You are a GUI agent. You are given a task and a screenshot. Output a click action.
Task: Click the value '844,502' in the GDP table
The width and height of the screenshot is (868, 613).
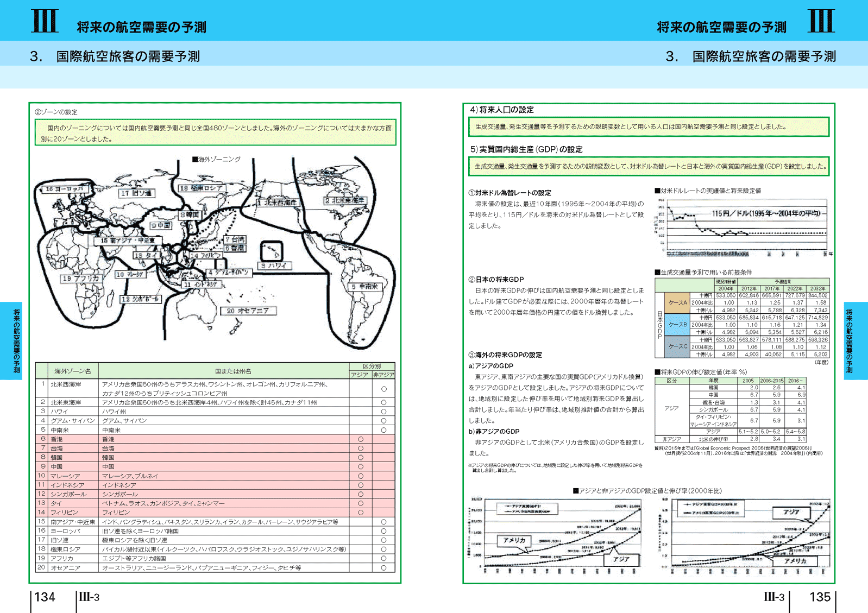pos(817,295)
